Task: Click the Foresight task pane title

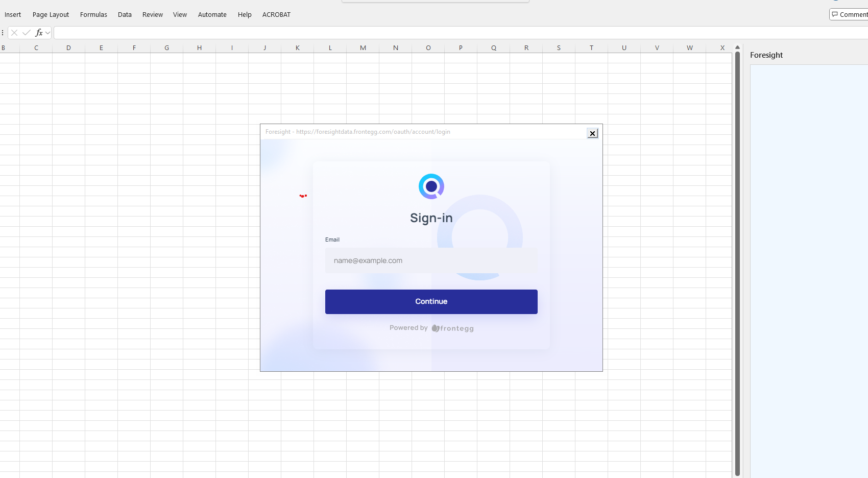Action: (766, 55)
